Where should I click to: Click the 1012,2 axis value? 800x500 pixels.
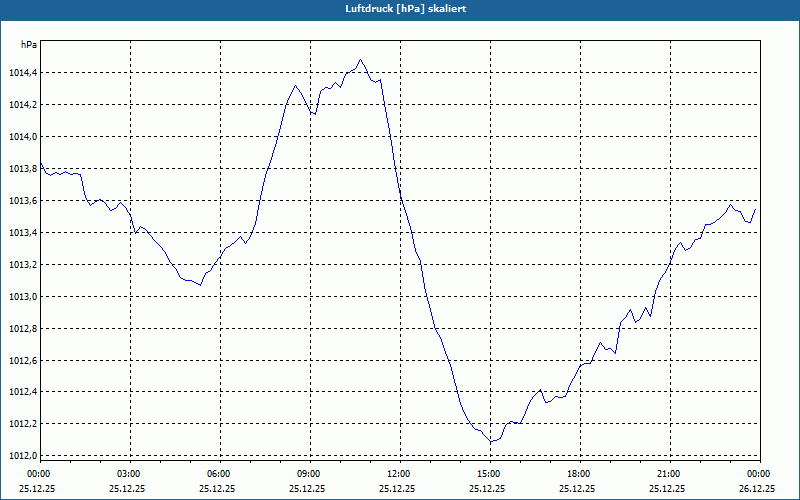click(x=23, y=424)
